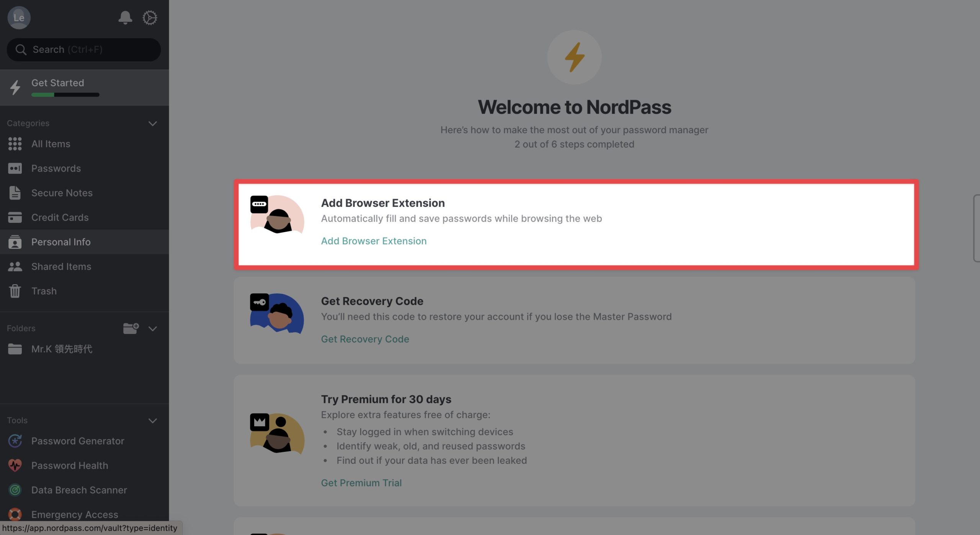
Task: Click the Get Premium Trial link
Action: point(361,483)
